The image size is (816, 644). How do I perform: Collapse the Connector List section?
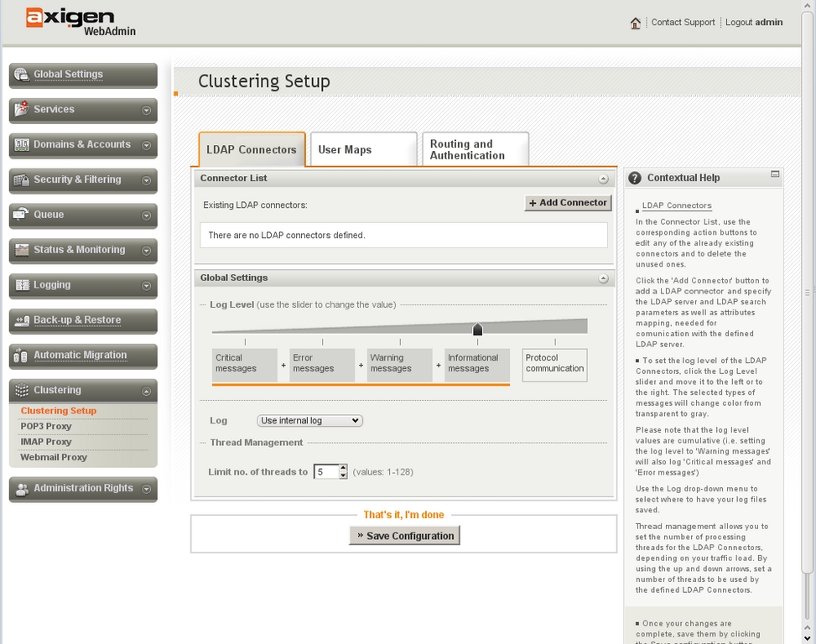[603, 179]
